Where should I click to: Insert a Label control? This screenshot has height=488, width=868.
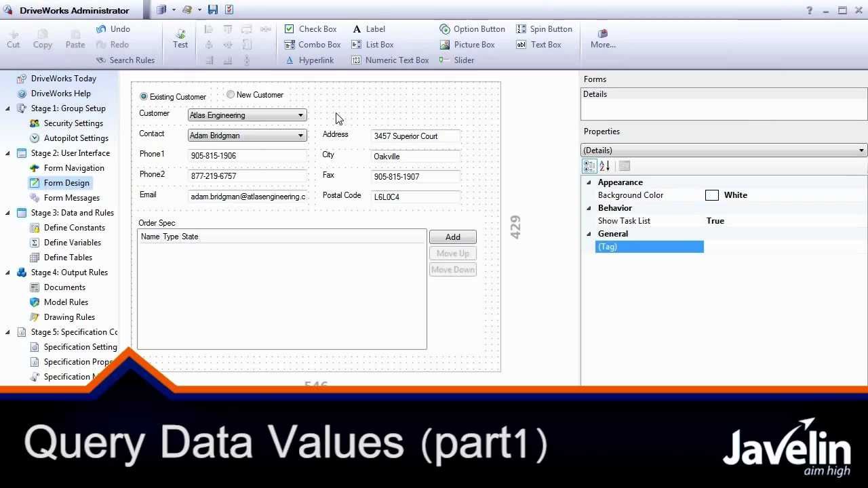click(x=368, y=29)
